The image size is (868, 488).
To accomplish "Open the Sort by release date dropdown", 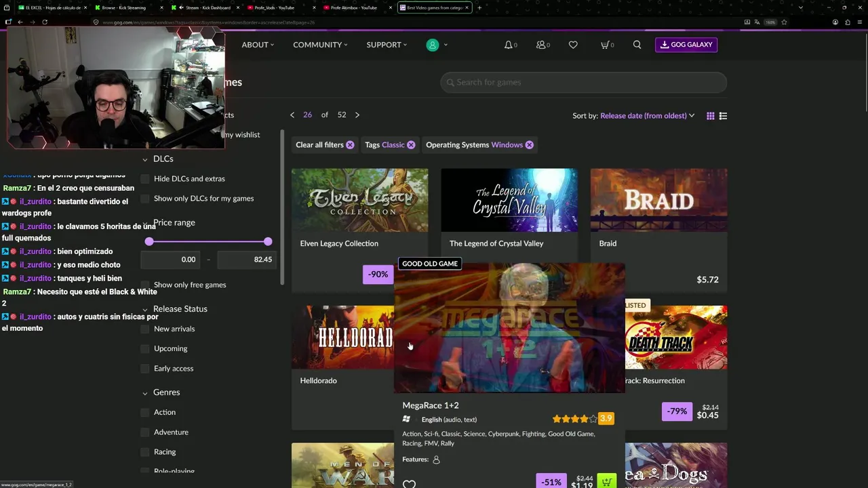I will point(647,116).
